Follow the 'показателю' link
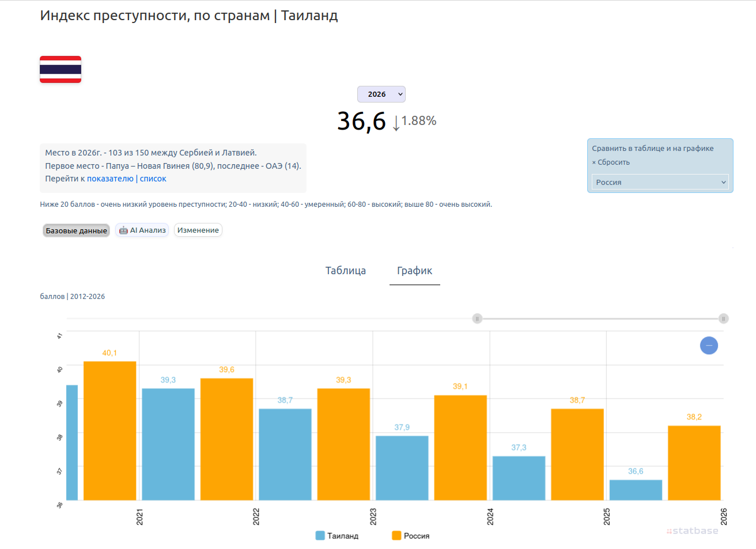Image resolution: width=756 pixels, height=549 pixels. (110, 179)
